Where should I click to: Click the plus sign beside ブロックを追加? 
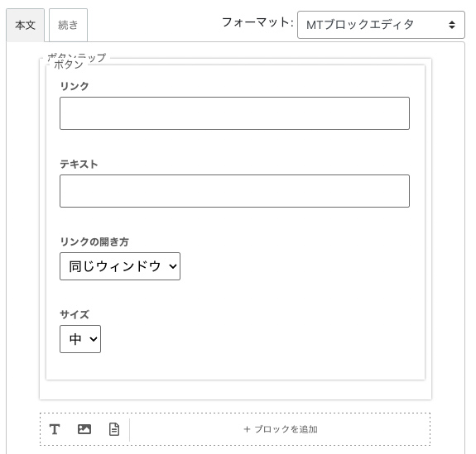247,429
